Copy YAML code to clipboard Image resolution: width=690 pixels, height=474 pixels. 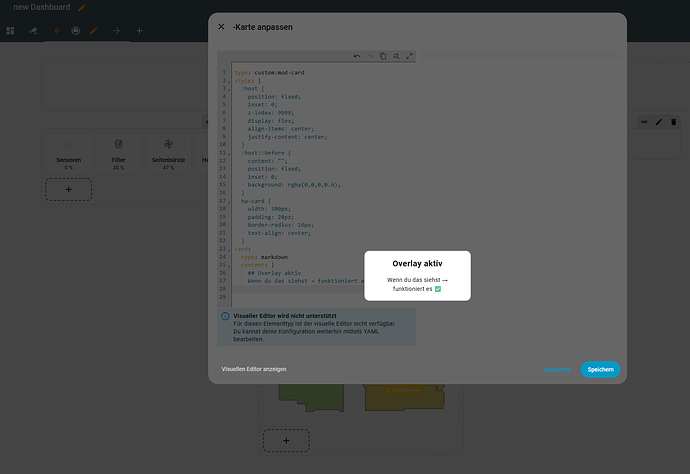coord(383,56)
